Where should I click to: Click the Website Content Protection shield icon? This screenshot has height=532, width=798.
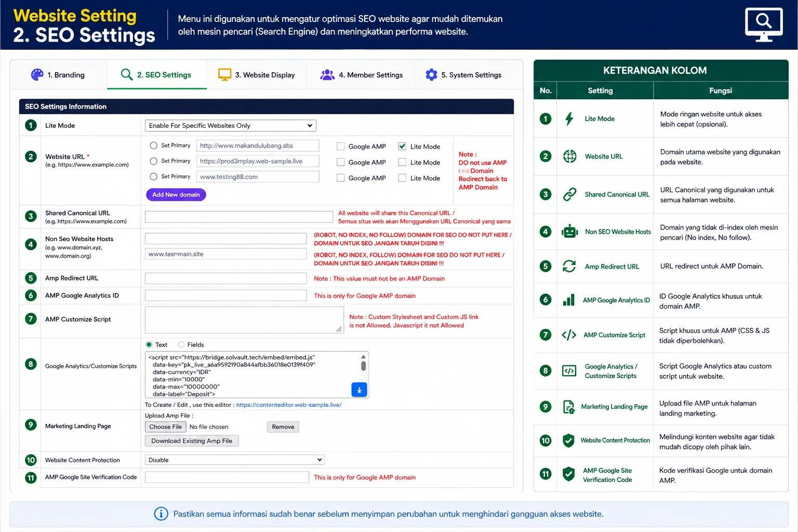click(x=569, y=441)
